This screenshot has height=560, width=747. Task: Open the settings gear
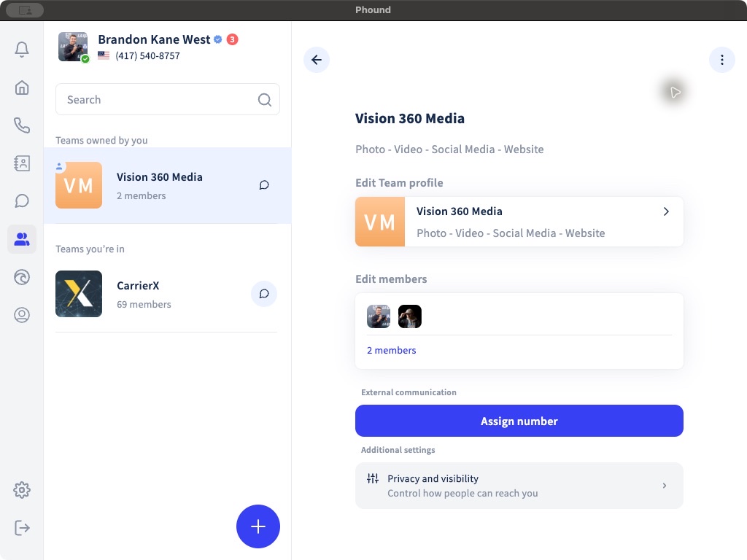(22, 490)
